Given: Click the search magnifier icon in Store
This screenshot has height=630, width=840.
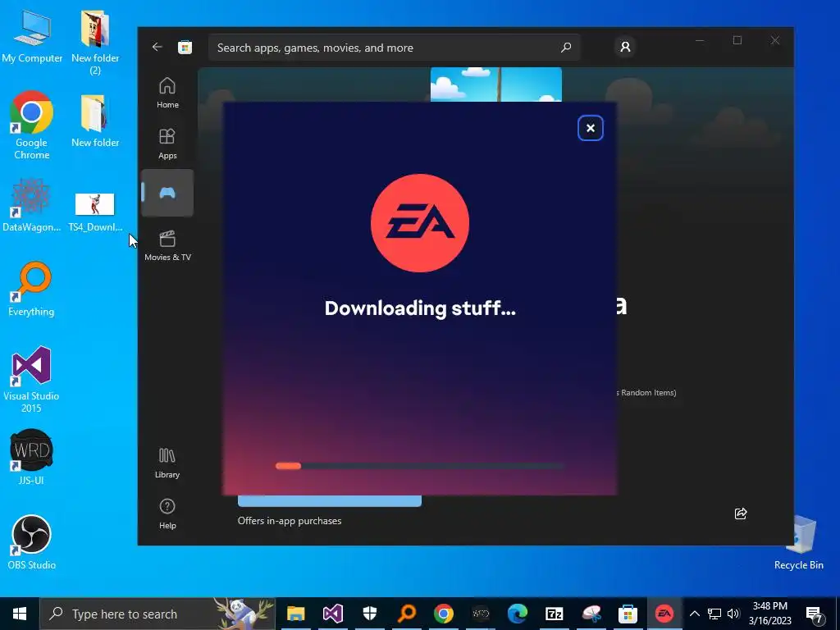Looking at the screenshot, I should tap(566, 48).
